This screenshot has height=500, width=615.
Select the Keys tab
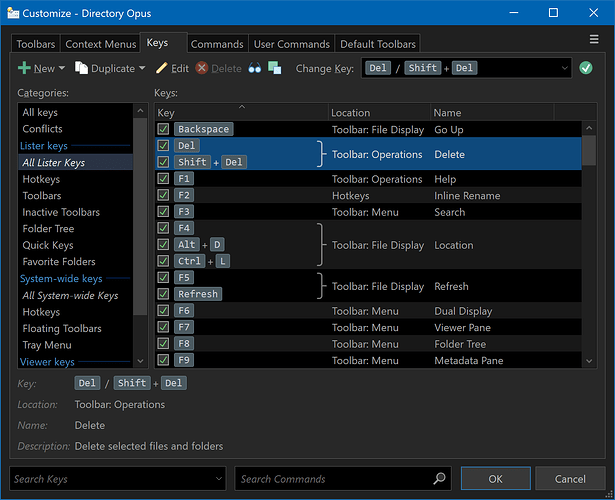(164, 42)
